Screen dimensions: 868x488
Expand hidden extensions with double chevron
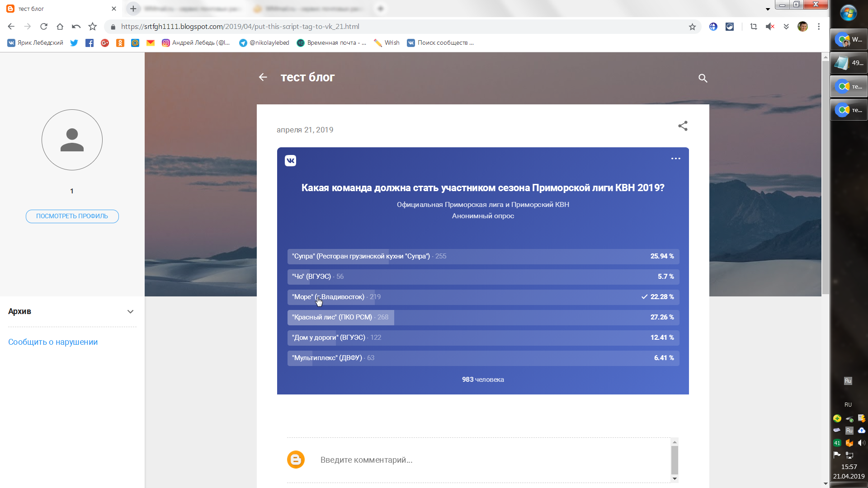click(x=786, y=27)
